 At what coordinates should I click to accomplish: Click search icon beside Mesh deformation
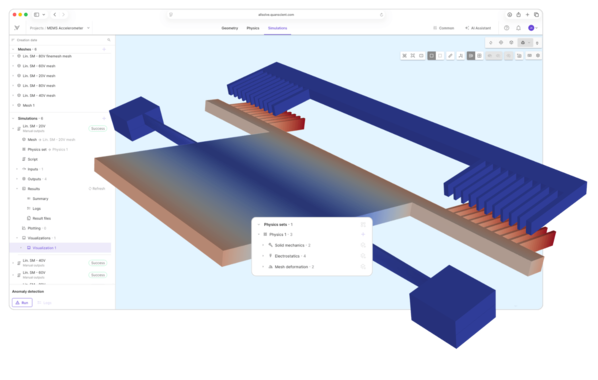click(x=363, y=267)
